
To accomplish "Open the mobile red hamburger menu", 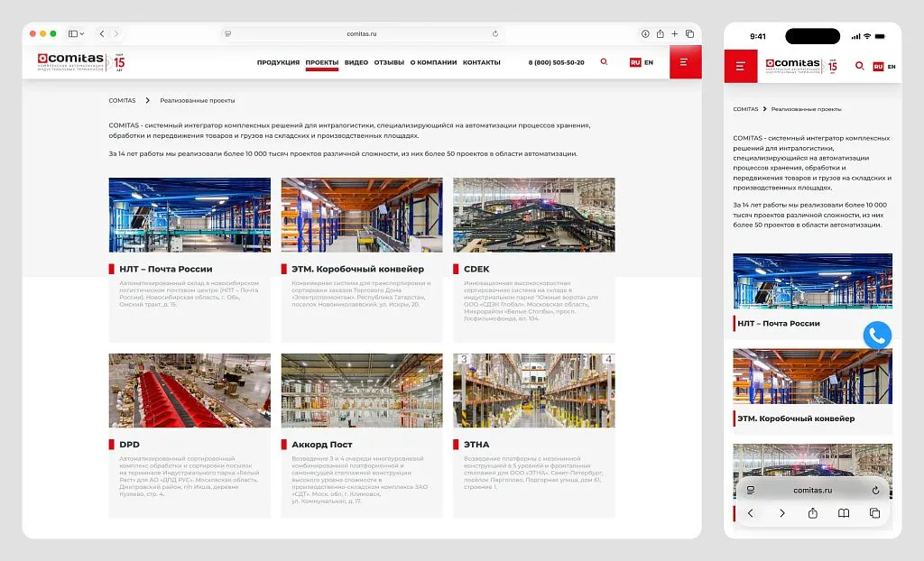I will click(740, 66).
